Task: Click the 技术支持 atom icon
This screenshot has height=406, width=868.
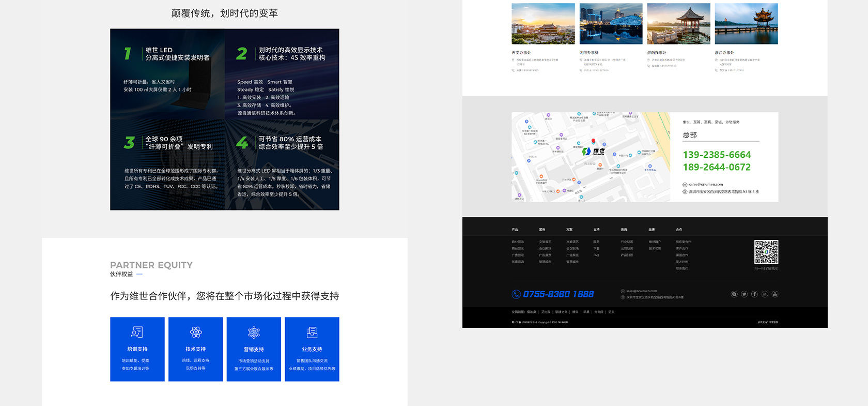Action: coord(195,332)
